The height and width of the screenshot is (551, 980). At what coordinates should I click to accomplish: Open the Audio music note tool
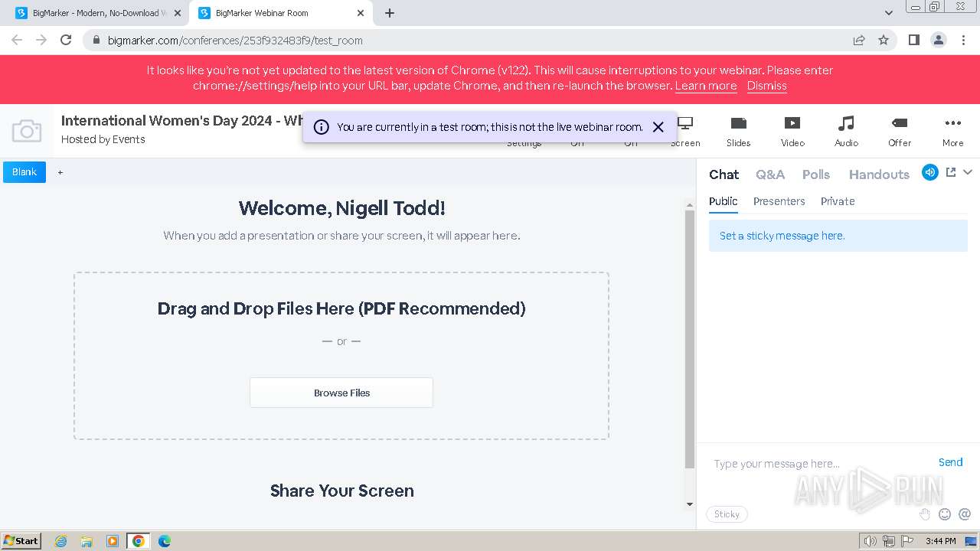pos(846,132)
